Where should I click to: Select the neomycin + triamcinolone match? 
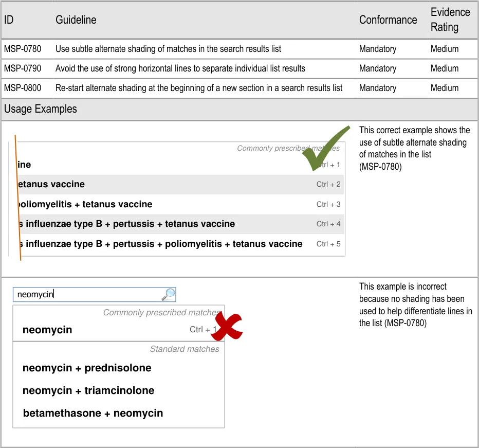[x=88, y=390]
